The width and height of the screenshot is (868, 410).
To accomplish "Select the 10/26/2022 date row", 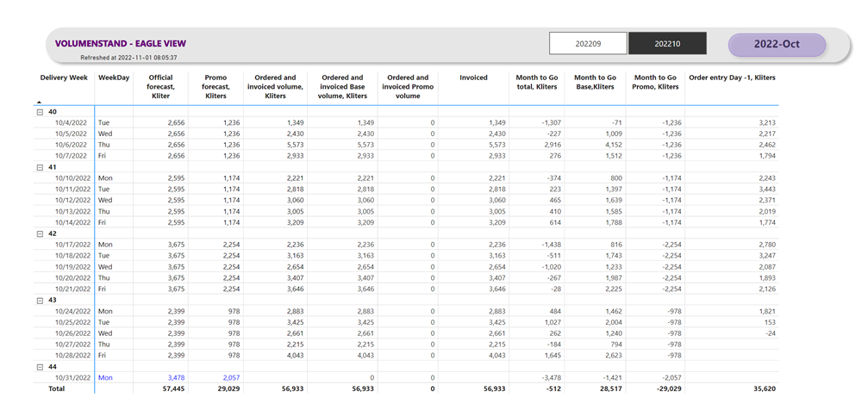I will (408, 333).
